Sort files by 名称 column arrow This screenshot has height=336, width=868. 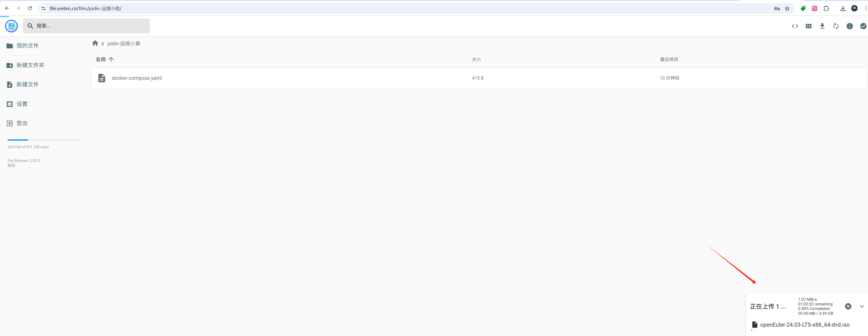[111, 60]
